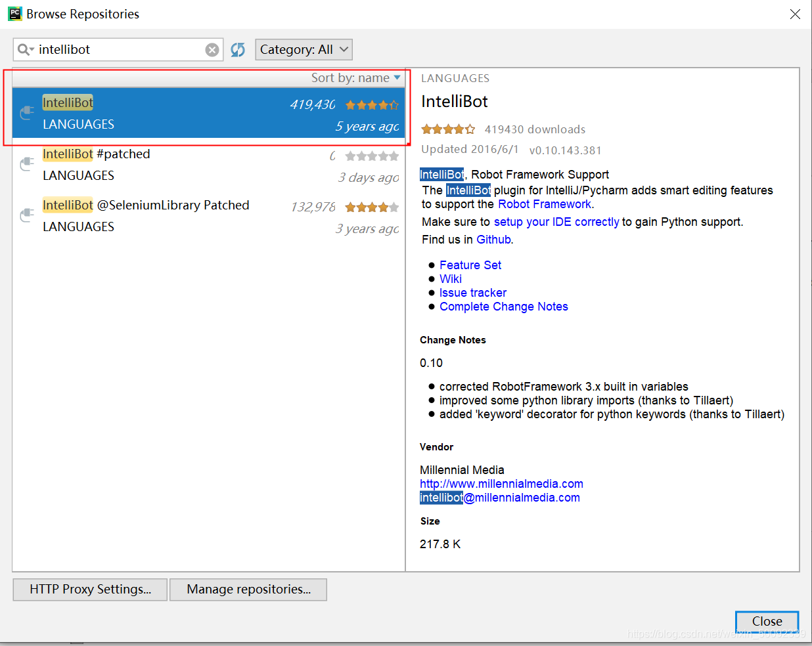
Task: Clear the intellibot search text
Action: 212,50
